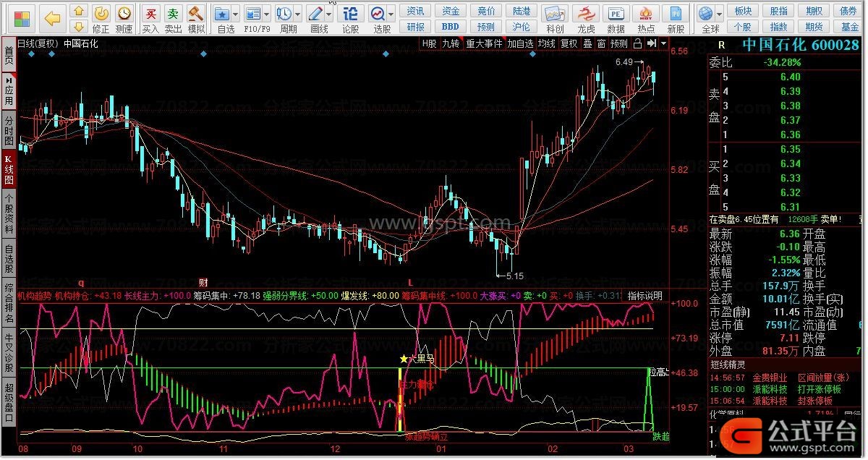Switch to the K线图 sidebar tab
Viewport: 868px width, 460px height.
[x=9, y=169]
